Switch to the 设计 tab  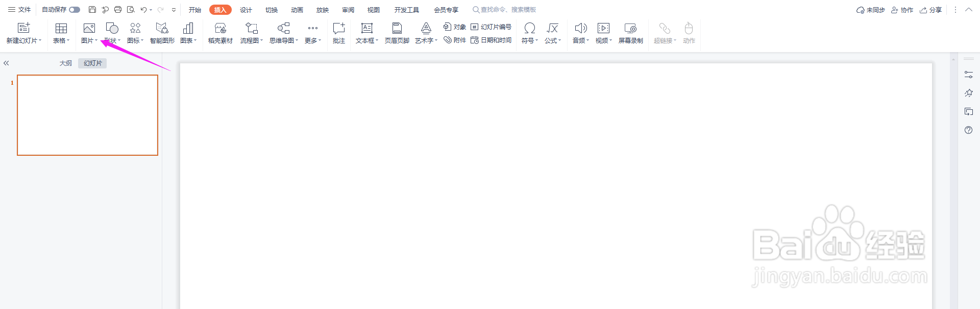[246, 10]
